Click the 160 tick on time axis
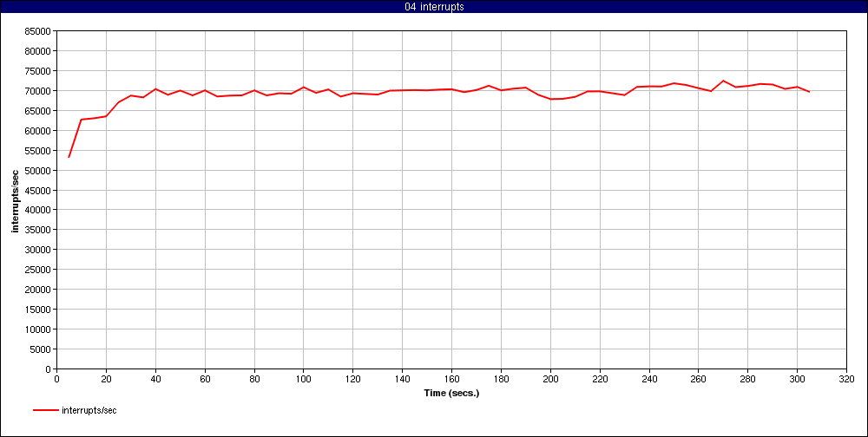The width and height of the screenshot is (868, 437). 451,379
